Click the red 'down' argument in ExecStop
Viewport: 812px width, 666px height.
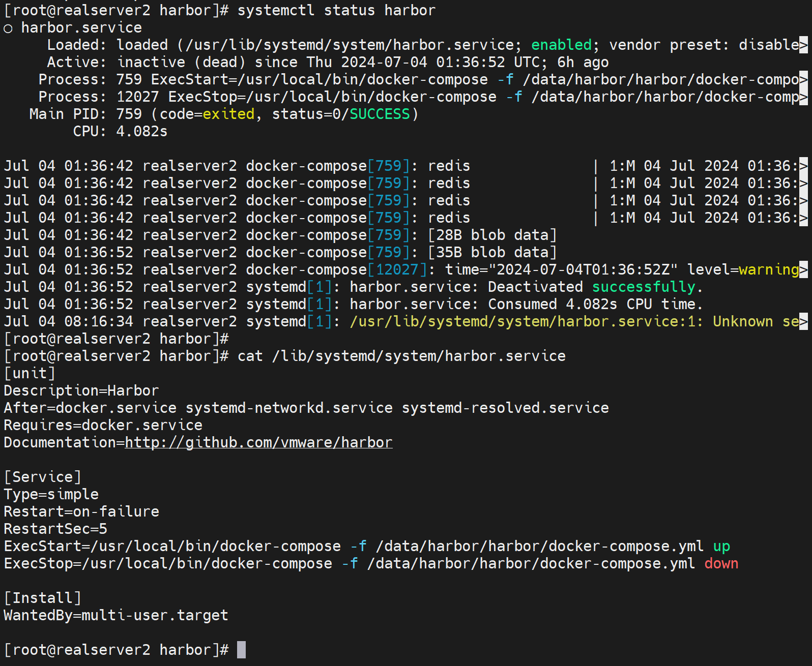point(721,563)
